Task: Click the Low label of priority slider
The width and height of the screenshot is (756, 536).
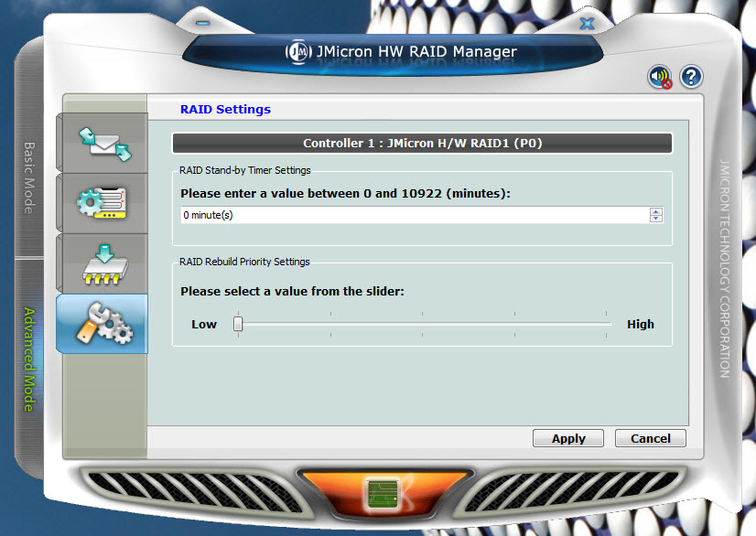Action: point(204,325)
